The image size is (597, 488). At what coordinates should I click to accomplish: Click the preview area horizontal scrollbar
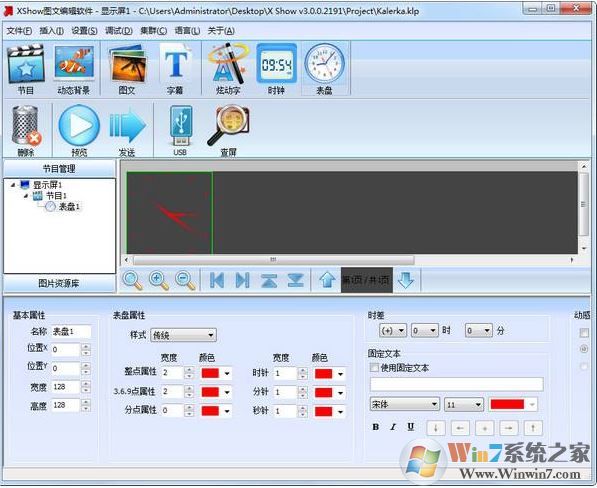coord(273,260)
